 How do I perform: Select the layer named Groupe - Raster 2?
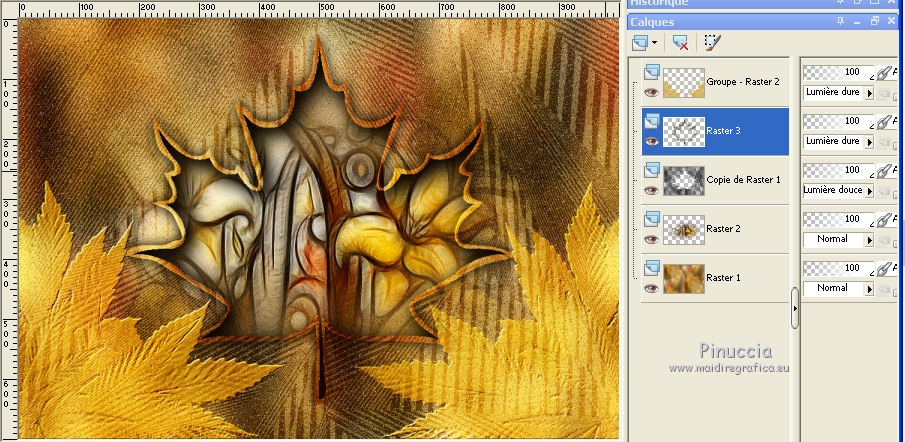coord(743,82)
